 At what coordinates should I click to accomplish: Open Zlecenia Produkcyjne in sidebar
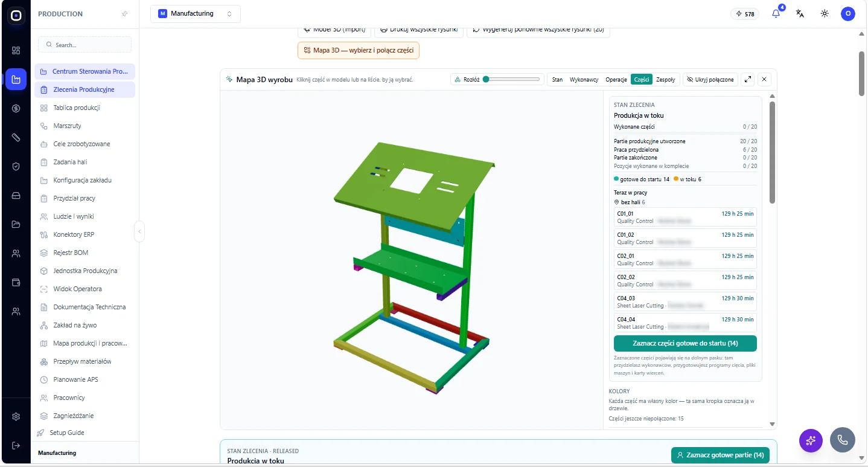pyautogui.click(x=85, y=89)
